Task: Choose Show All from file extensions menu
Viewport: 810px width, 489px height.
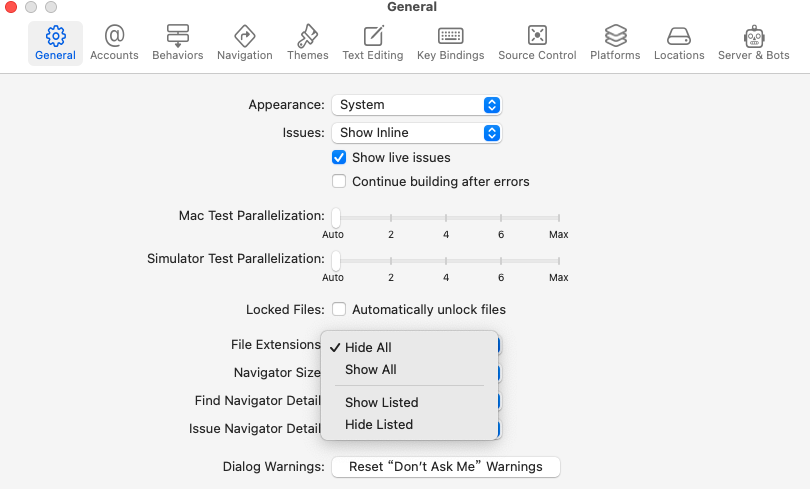Action: [371, 370]
